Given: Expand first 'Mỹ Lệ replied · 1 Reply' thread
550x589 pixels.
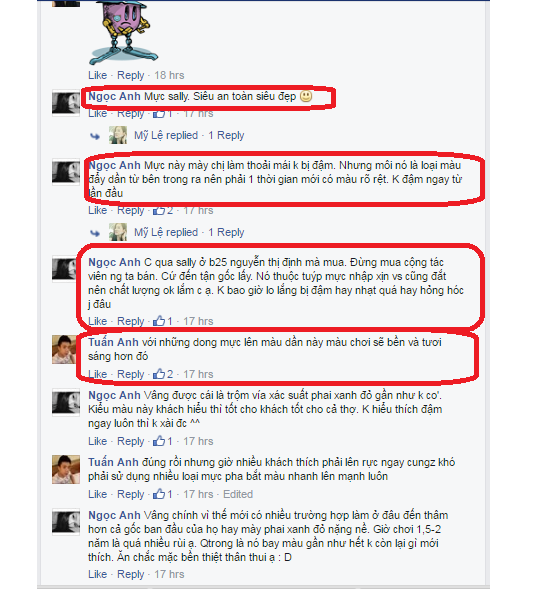Looking at the screenshot, I should pyautogui.click(x=189, y=135).
